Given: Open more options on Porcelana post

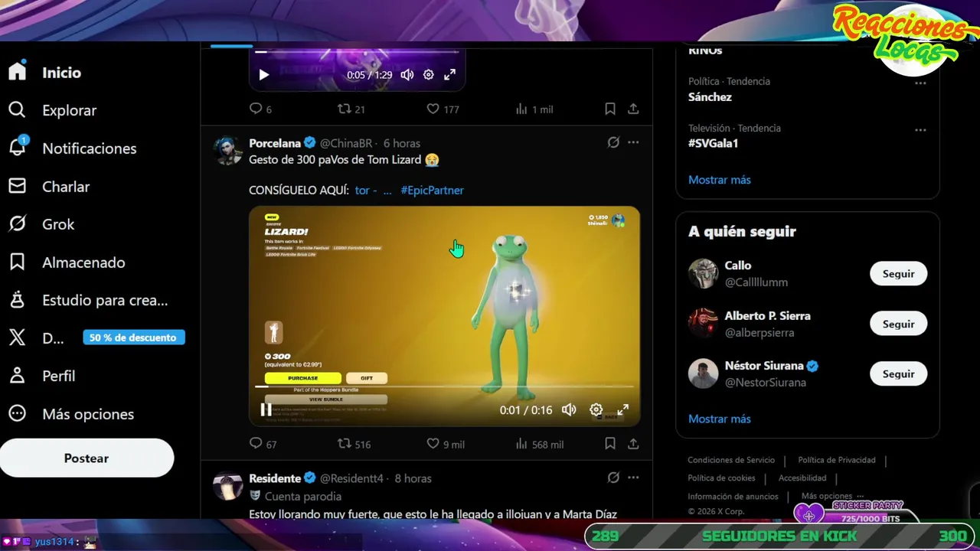Looking at the screenshot, I should pos(633,142).
